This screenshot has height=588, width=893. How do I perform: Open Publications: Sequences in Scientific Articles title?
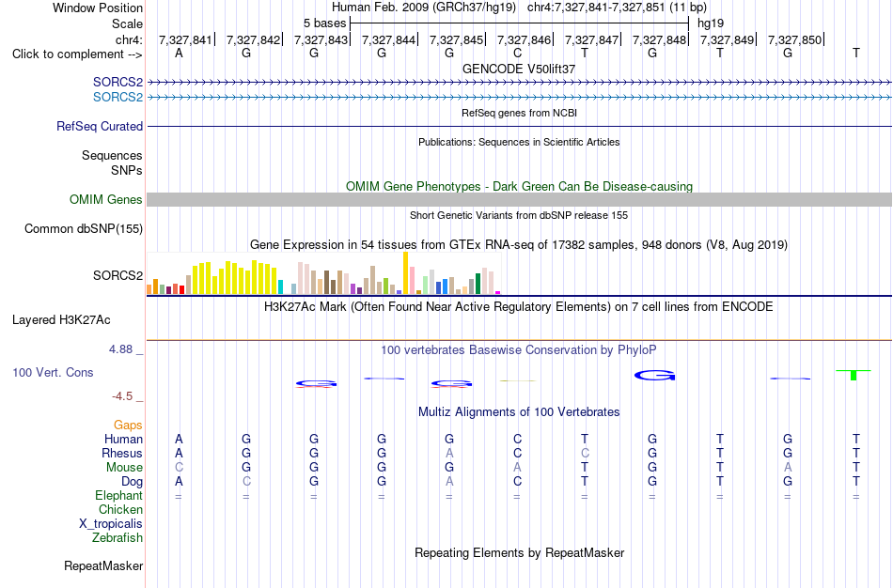click(x=519, y=142)
